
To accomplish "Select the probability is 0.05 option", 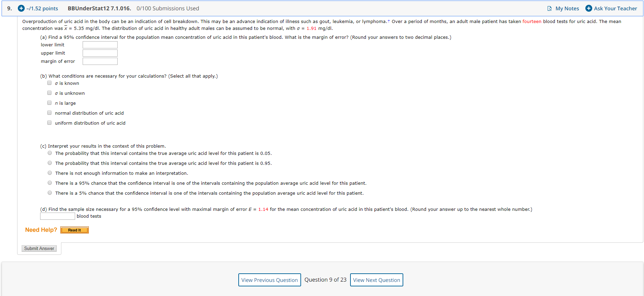I will point(50,153).
